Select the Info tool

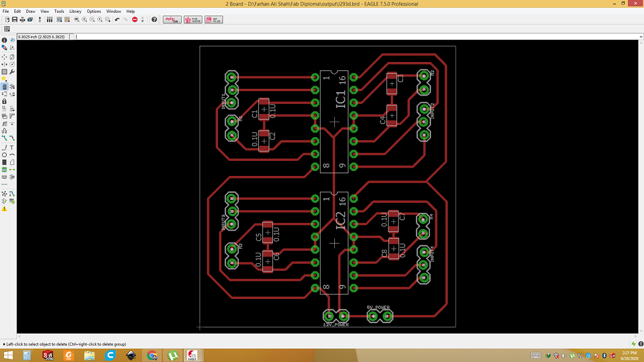coord(4,40)
